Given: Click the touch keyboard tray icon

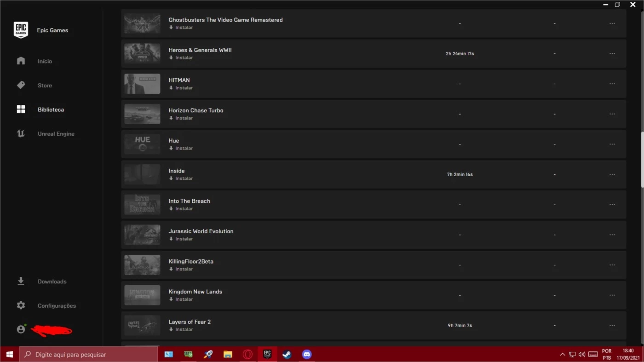Looking at the screenshot, I should (x=593, y=354).
